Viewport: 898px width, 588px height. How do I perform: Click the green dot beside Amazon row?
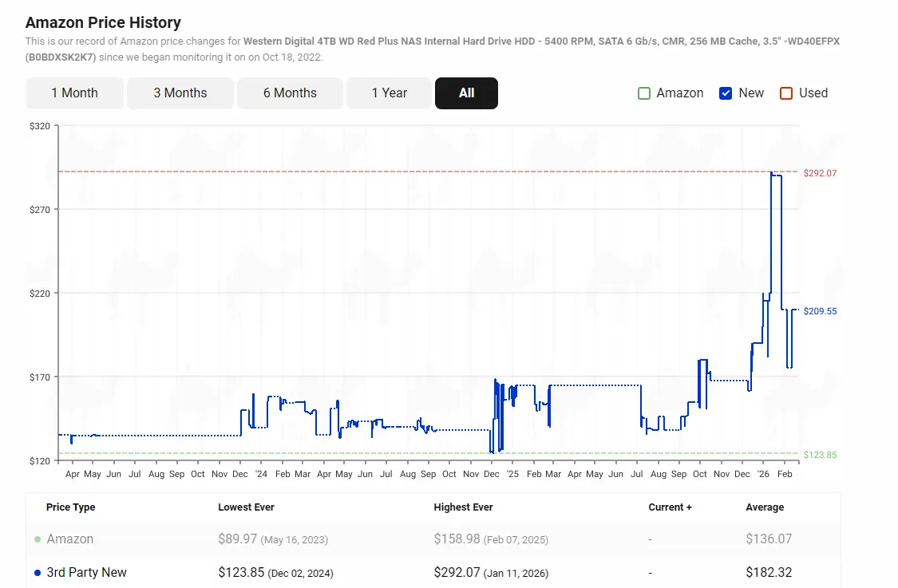point(38,539)
